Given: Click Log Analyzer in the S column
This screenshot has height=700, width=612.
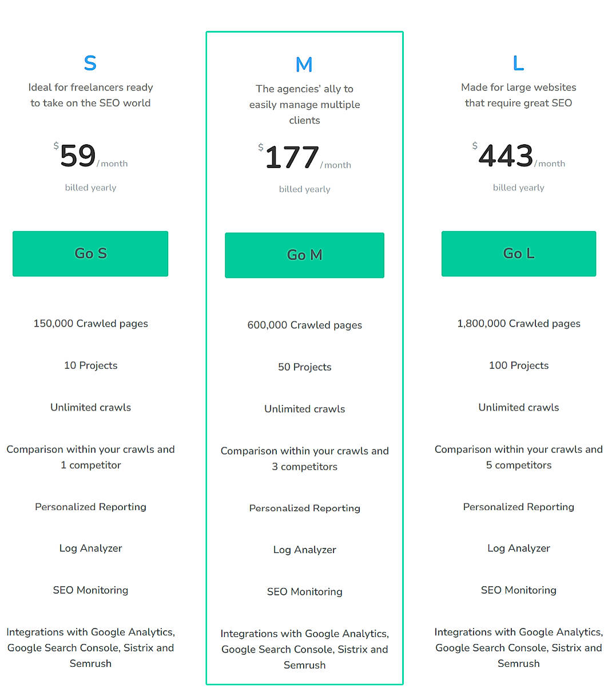Looking at the screenshot, I should point(90,548).
